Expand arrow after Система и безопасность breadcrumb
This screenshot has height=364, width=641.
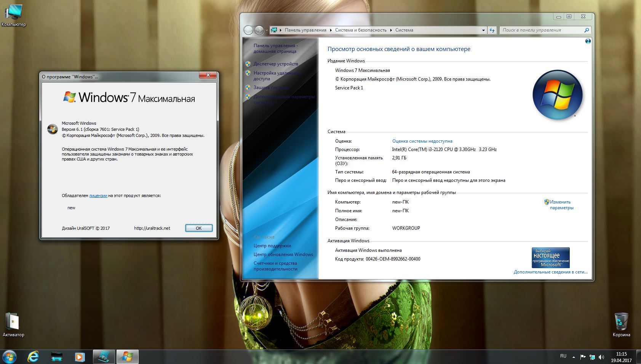(x=391, y=30)
